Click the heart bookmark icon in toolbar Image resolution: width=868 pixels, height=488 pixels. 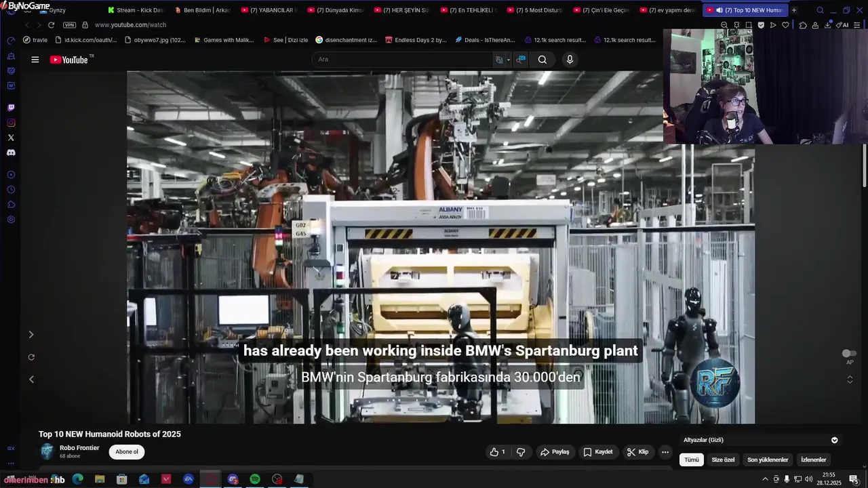785,25
